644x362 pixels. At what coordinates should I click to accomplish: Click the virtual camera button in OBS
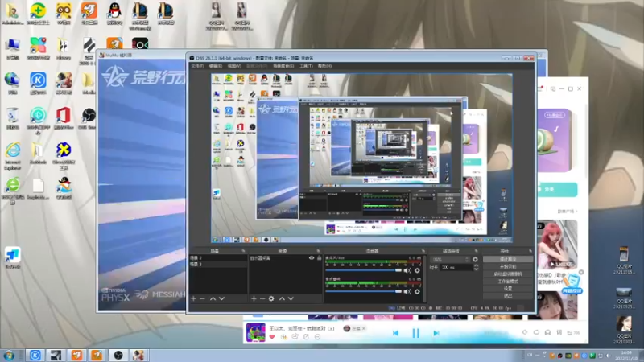coord(508,274)
